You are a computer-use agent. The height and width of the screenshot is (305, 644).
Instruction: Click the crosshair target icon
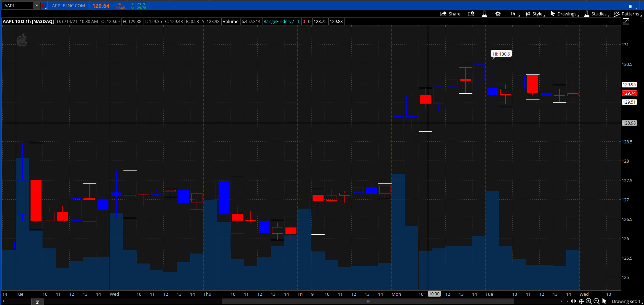581,301
